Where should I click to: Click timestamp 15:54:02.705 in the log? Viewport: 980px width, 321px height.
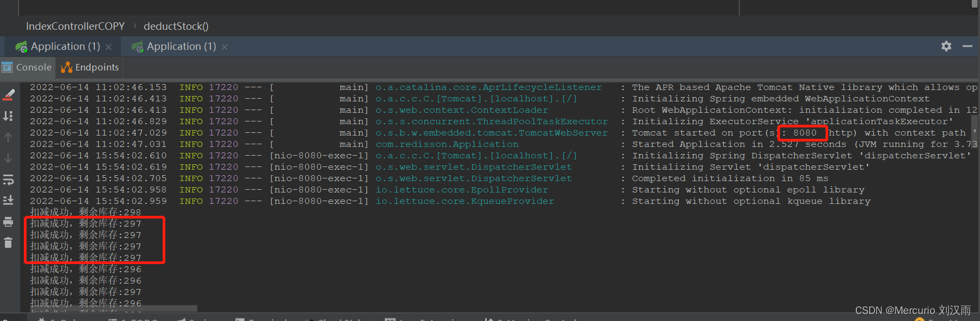[x=131, y=178]
